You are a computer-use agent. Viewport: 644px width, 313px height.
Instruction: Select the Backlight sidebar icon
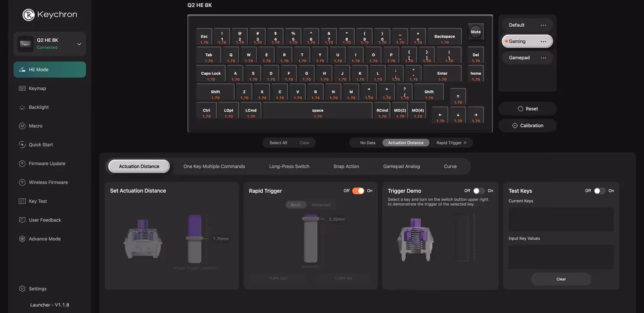(39, 107)
